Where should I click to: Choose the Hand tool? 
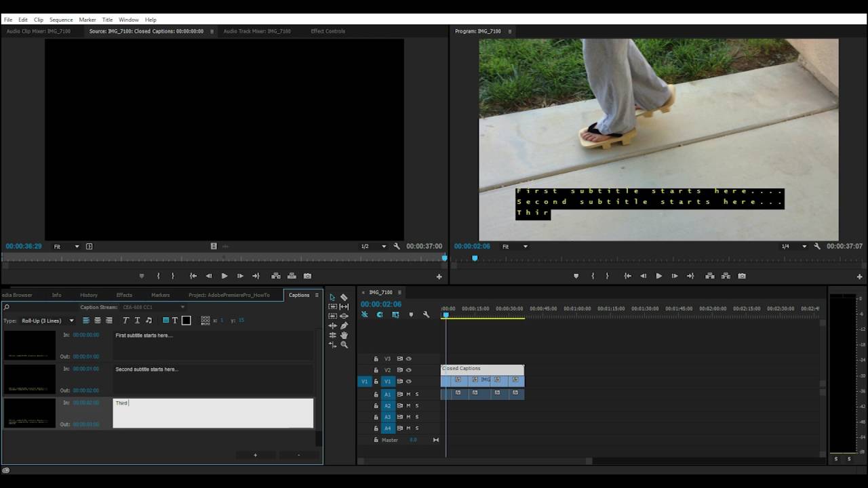[344, 335]
